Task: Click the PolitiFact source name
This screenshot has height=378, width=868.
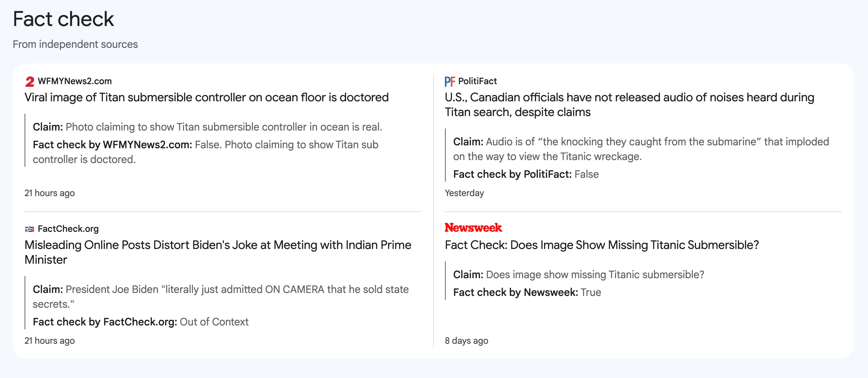Action: (477, 81)
